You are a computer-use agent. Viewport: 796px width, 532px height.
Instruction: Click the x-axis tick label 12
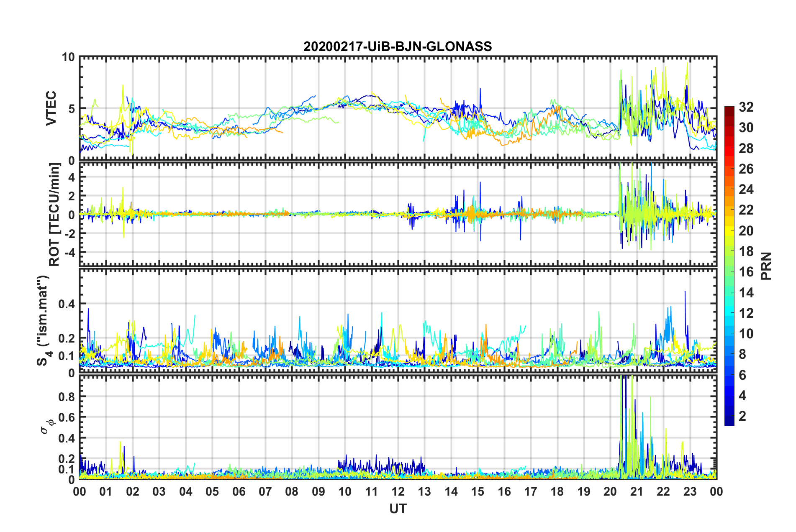(x=398, y=491)
